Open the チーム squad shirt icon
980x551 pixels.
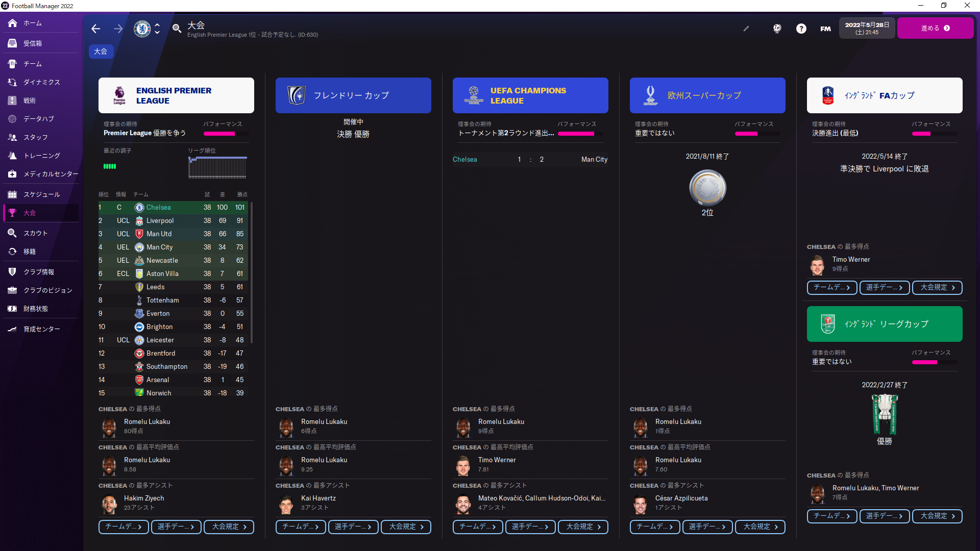(x=12, y=64)
